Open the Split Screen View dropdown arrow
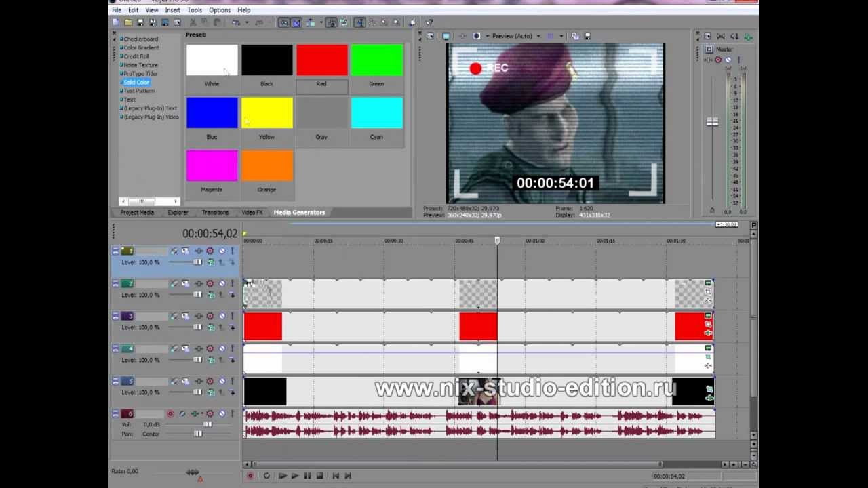 coord(488,36)
